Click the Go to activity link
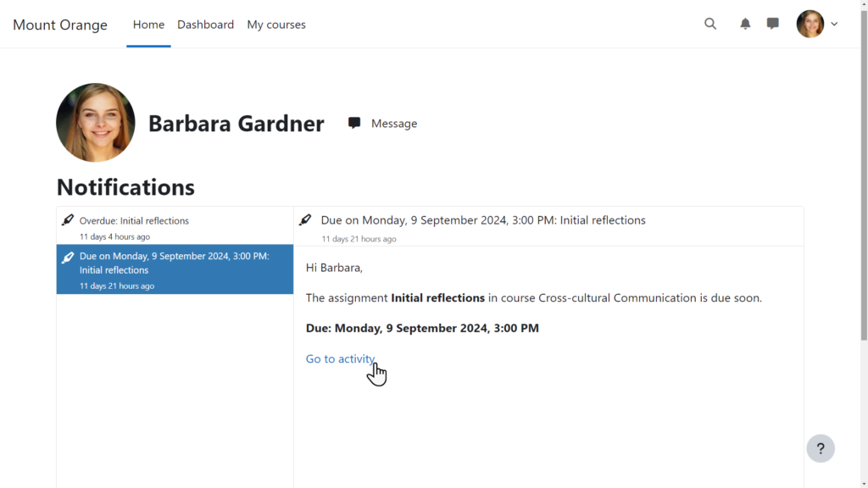The height and width of the screenshot is (488, 868). [x=340, y=358]
